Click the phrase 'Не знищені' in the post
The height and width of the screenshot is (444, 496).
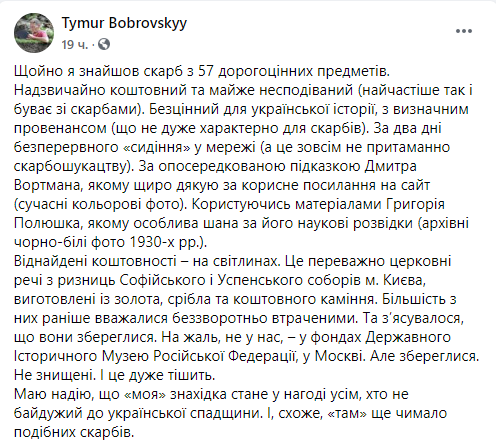click(x=54, y=375)
